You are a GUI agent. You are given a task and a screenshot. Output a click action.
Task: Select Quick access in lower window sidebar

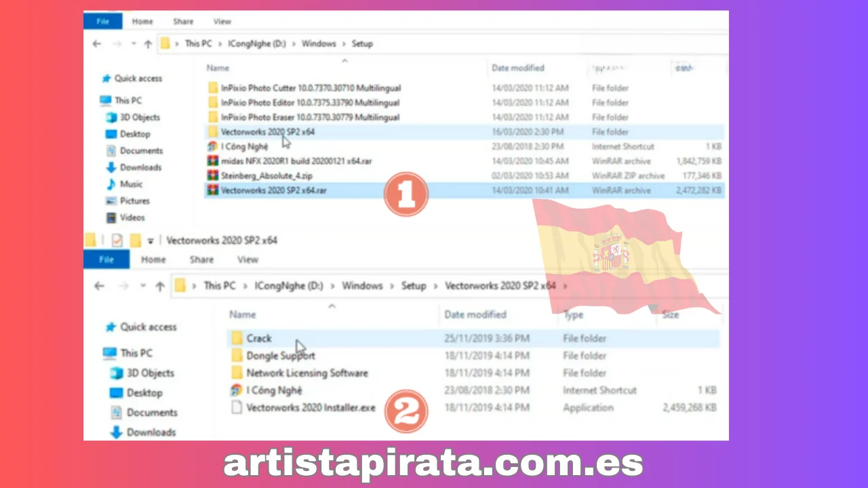[141, 327]
